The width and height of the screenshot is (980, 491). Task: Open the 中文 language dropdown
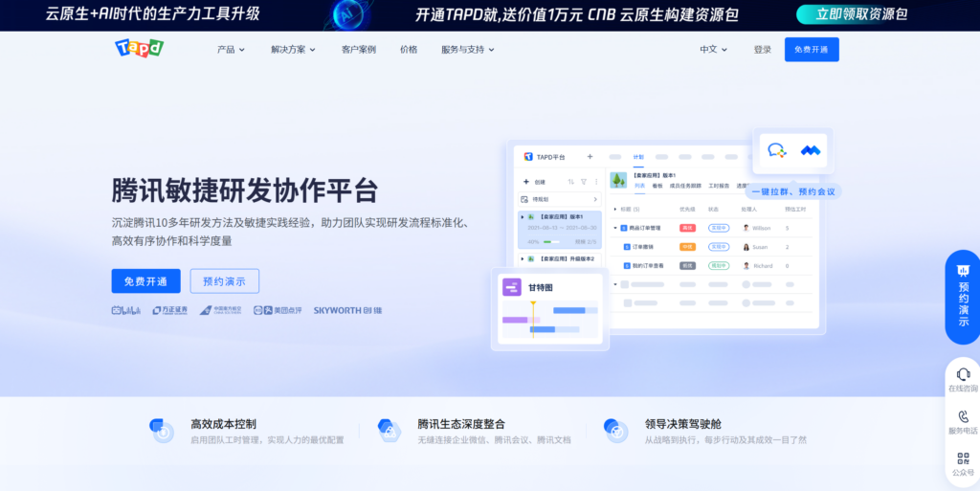click(713, 50)
